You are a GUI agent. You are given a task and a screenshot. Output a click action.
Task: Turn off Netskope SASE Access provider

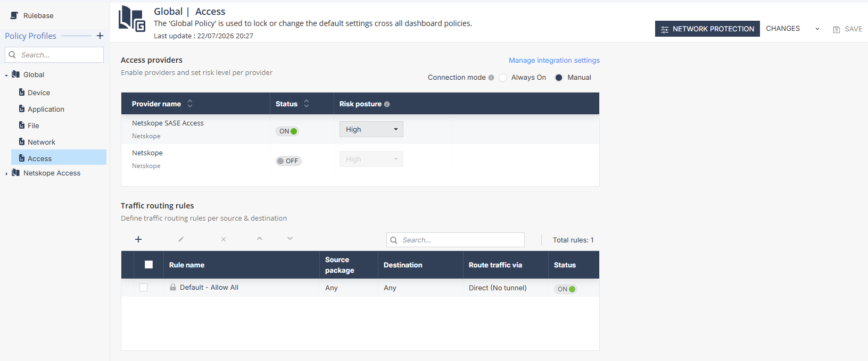[287, 131]
